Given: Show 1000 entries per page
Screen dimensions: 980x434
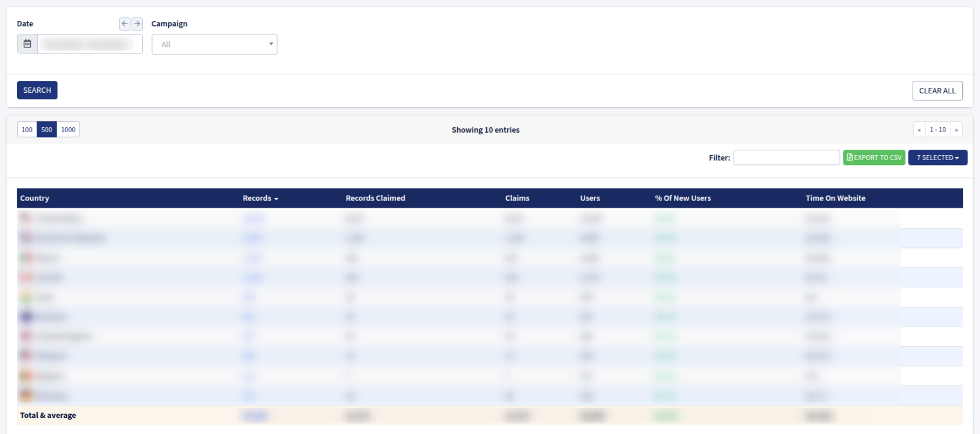Looking at the screenshot, I should tap(68, 129).
